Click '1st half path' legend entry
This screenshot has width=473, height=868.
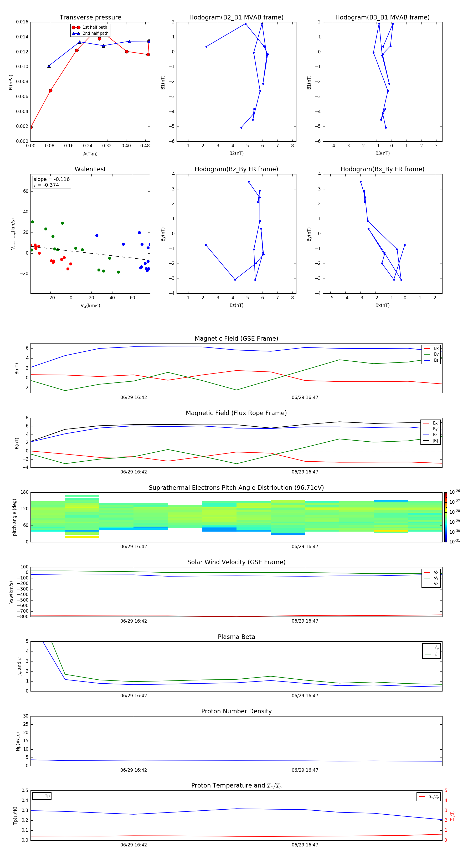(x=90, y=27)
